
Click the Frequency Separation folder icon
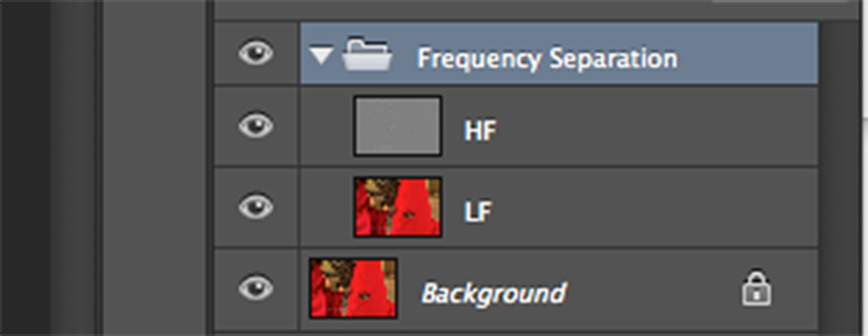tap(367, 54)
